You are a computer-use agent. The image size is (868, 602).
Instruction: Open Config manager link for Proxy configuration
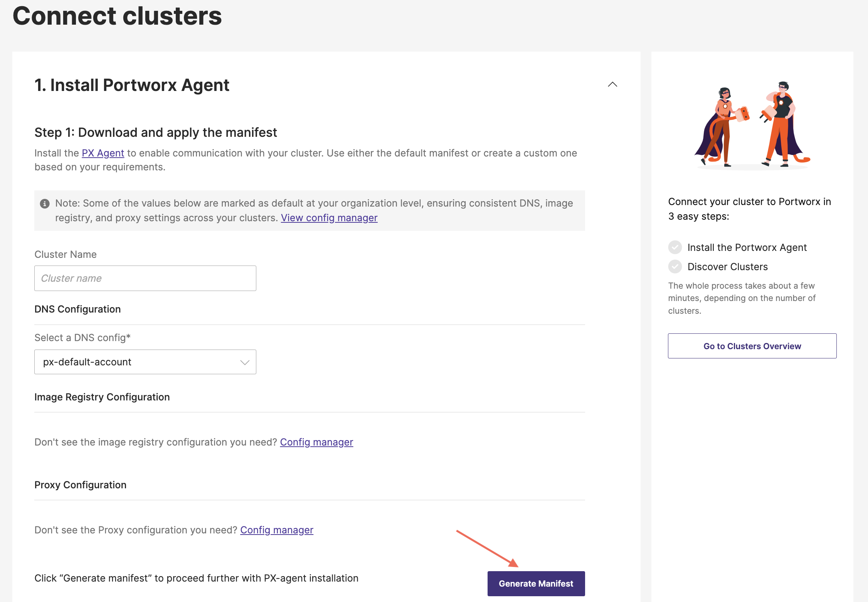click(276, 530)
